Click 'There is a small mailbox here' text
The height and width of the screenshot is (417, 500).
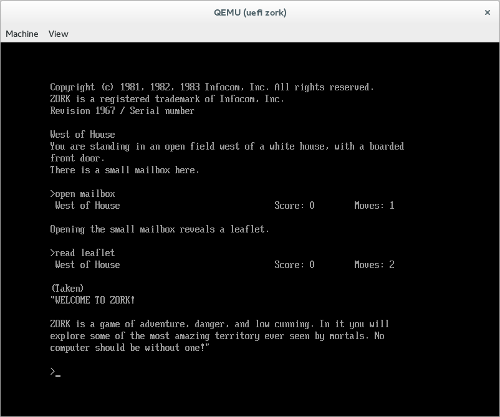(x=124, y=170)
